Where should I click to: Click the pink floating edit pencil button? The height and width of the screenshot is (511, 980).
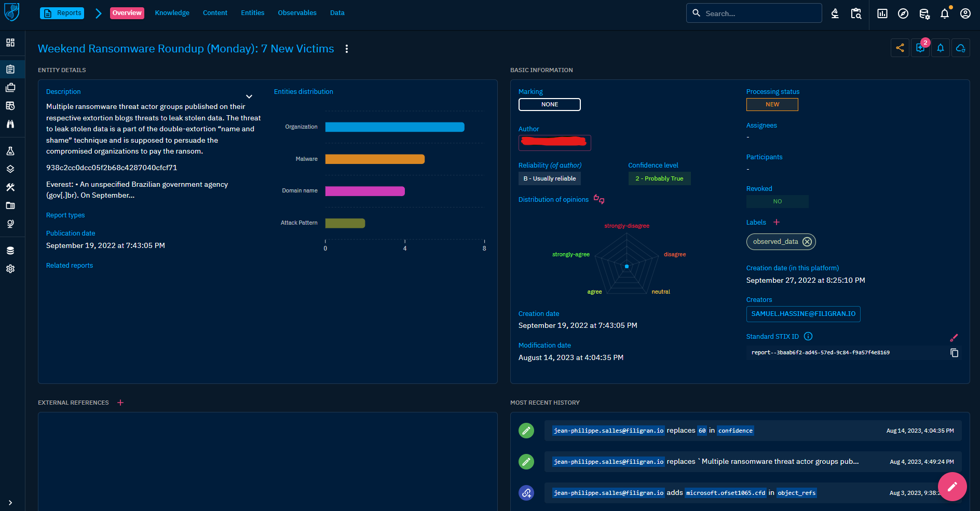click(x=952, y=487)
